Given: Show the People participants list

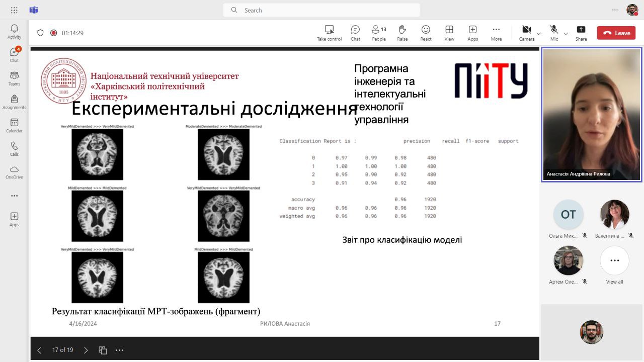Looking at the screenshot, I should coord(379,33).
